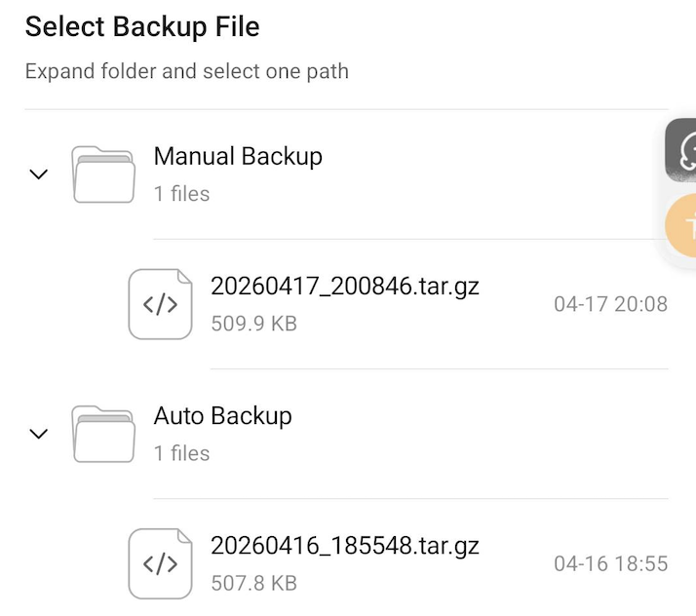The height and width of the screenshot is (616, 696).
Task: Choose the Auto Backup folder label
Action: click(223, 416)
